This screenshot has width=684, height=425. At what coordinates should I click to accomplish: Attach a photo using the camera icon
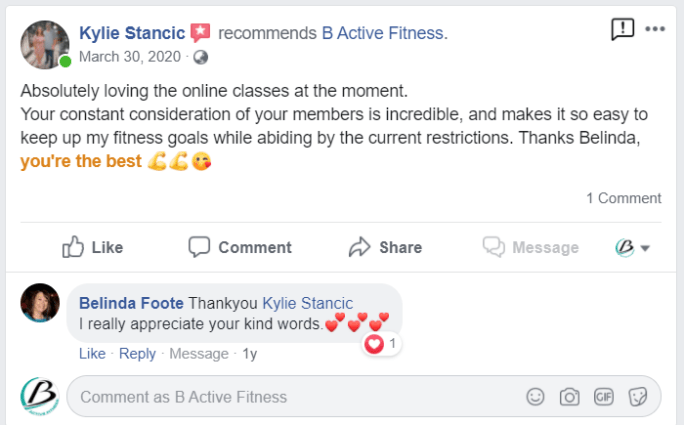tap(569, 397)
